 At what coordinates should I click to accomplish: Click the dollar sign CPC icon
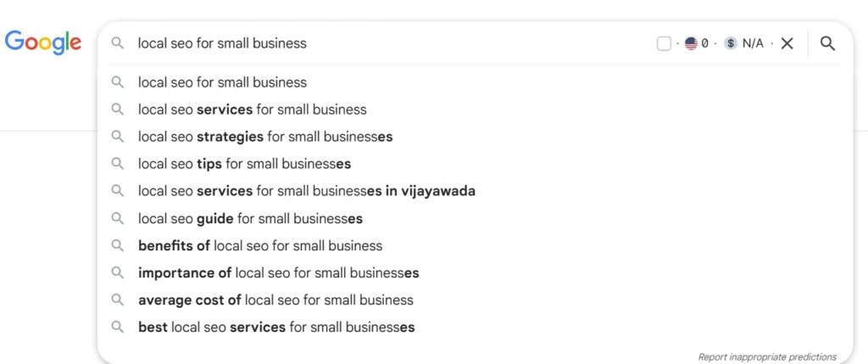click(731, 43)
